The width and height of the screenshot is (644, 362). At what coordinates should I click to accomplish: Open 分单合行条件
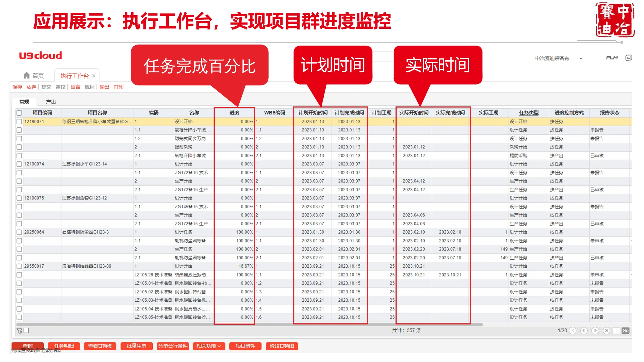pos(173,346)
